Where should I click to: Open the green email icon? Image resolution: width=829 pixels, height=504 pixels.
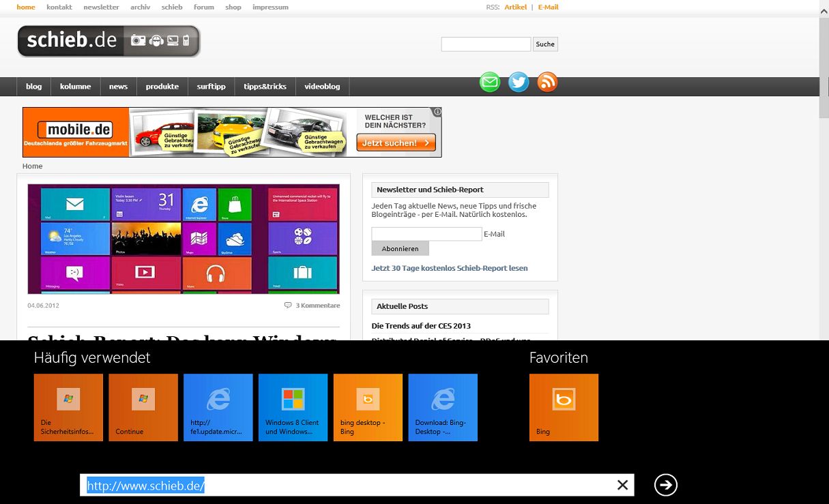click(490, 82)
